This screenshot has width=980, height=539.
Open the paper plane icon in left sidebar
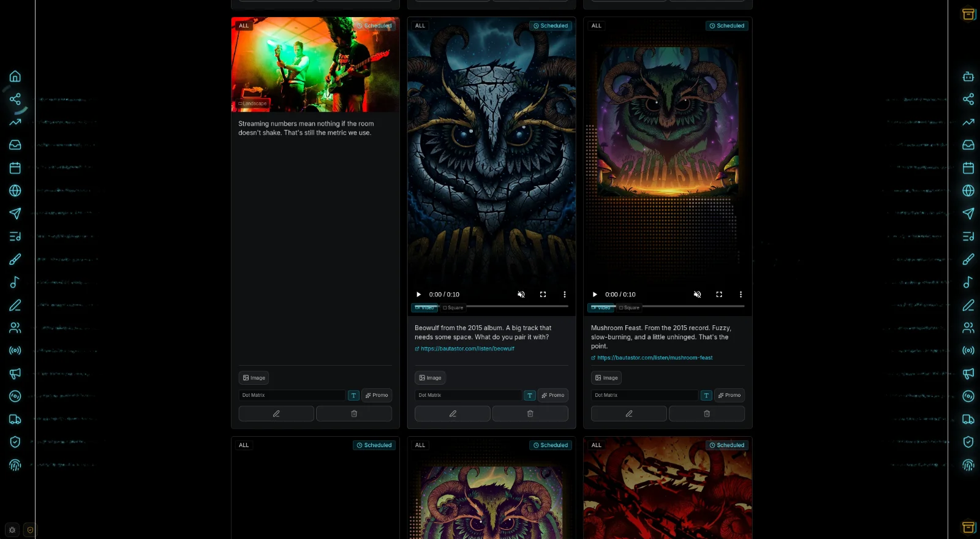[x=15, y=214]
